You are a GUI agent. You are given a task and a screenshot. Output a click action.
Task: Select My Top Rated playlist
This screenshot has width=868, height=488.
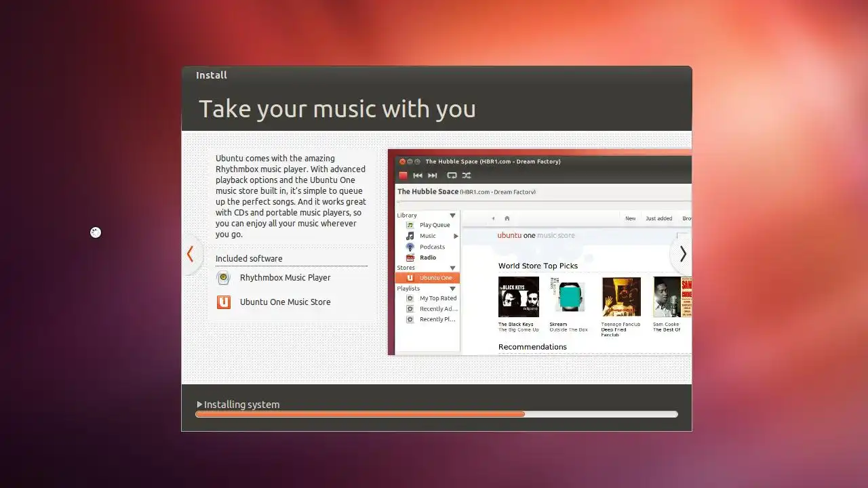438,298
